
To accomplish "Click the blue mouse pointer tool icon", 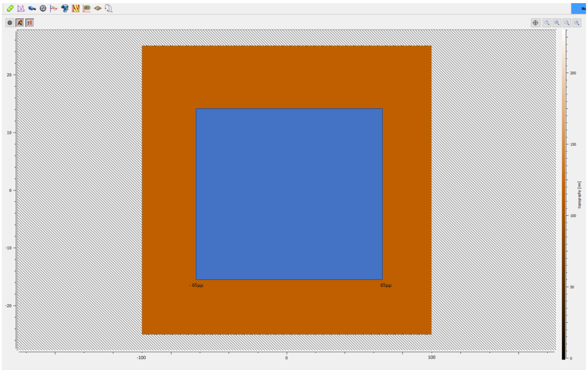I will point(32,8).
